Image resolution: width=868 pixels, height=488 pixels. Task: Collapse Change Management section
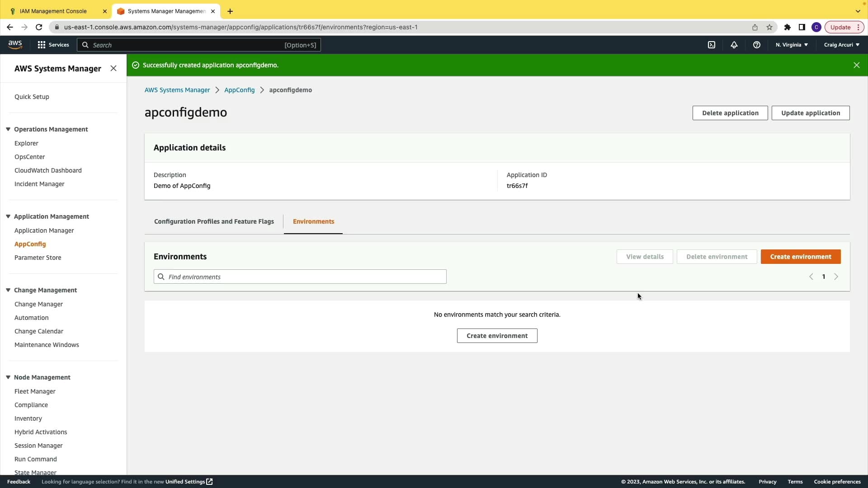click(8, 290)
